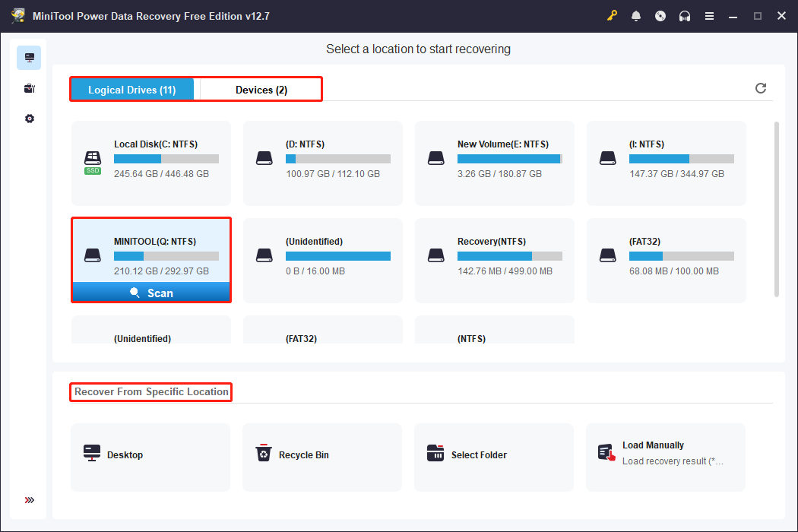Open the Recycle Bin recovery option
Screen dimensions: 798x532
point(321,457)
